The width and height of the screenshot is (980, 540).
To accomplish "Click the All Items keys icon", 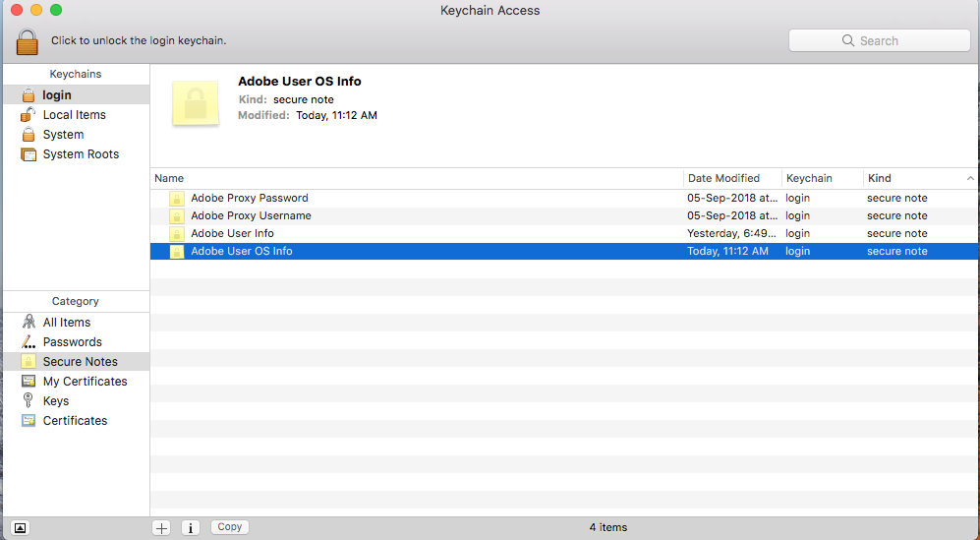I will tap(29, 323).
